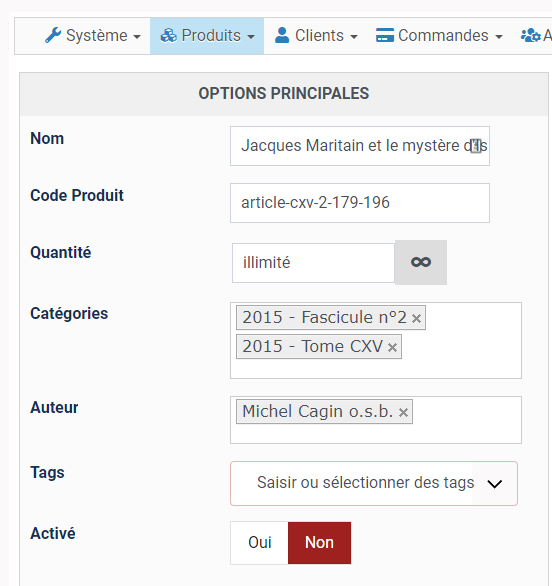Remove the '2015 - Fascicule n°2' category tag
552x586 pixels.
(416, 318)
